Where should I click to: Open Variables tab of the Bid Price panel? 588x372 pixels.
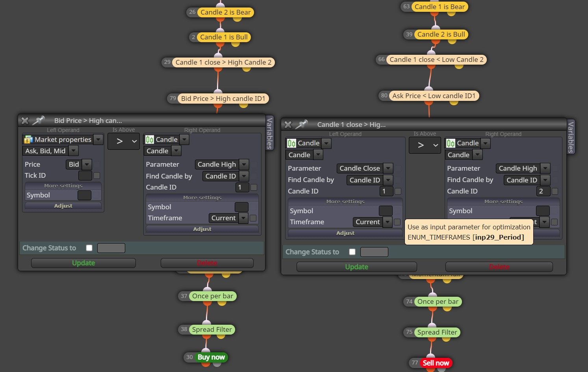coord(269,133)
